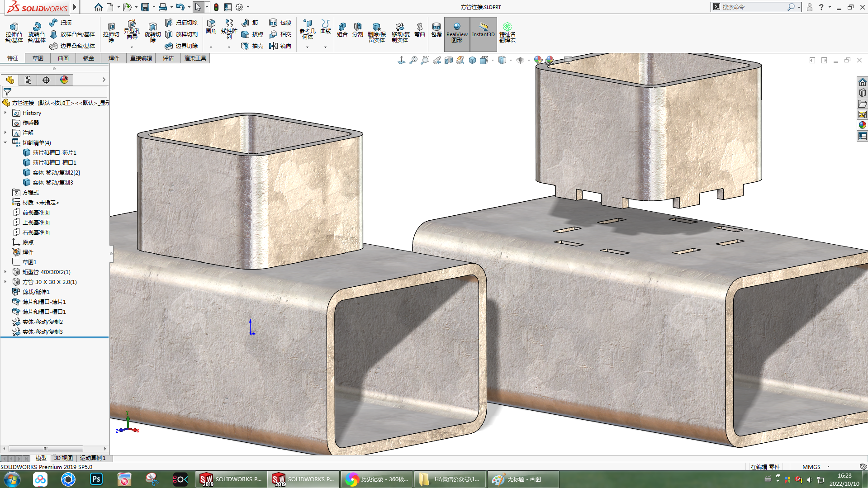Open the MMGS unit system dropdown
868x488 pixels.
coord(828,467)
